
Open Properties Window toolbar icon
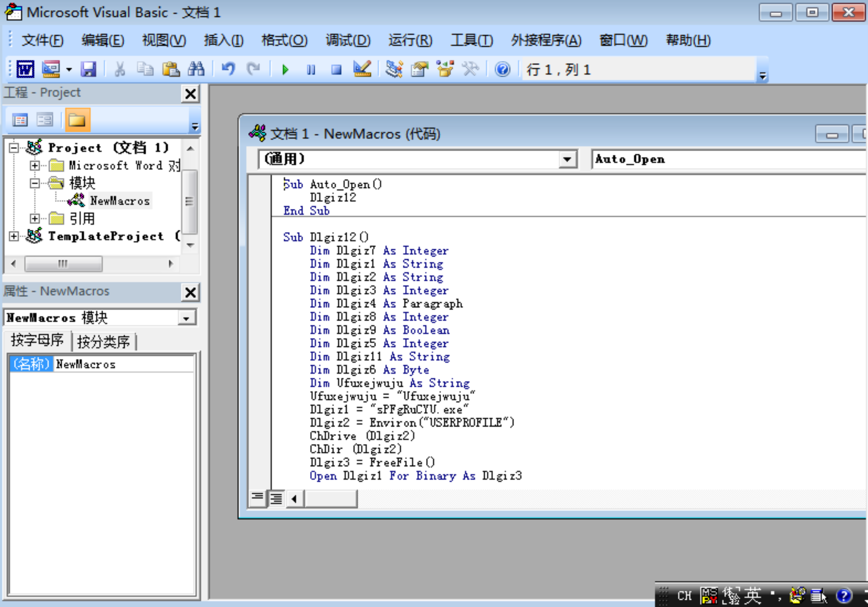pyautogui.click(x=419, y=69)
